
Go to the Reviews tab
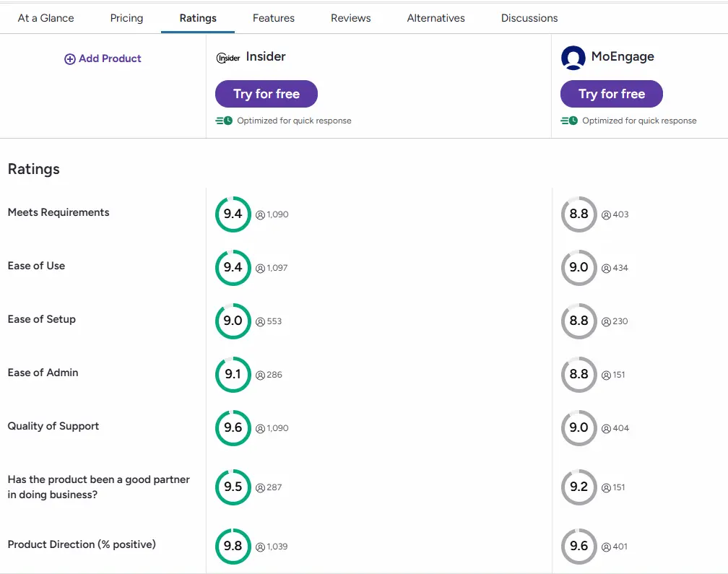(x=351, y=18)
